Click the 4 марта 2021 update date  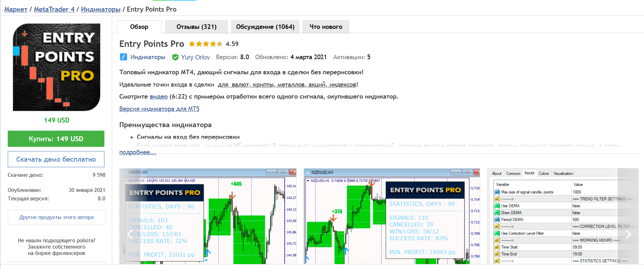pyautogui.click(x=308, y=57)
